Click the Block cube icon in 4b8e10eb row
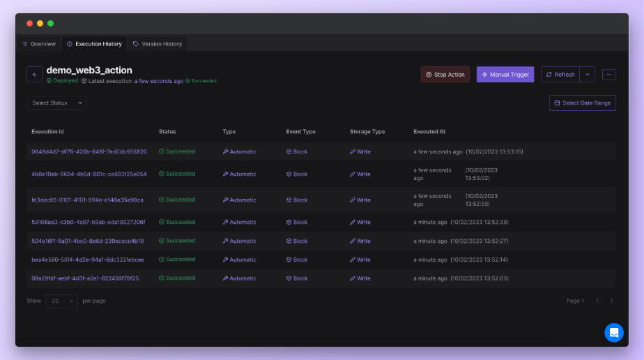Screen dimensions: 644x360 (x=289, y=174)
